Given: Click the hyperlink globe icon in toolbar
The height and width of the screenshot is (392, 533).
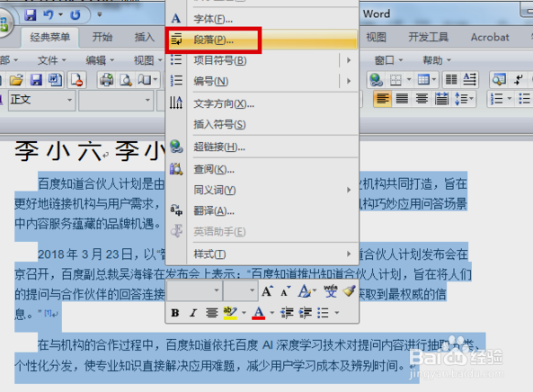Looking at the screenshot, I should coord(377,80).
